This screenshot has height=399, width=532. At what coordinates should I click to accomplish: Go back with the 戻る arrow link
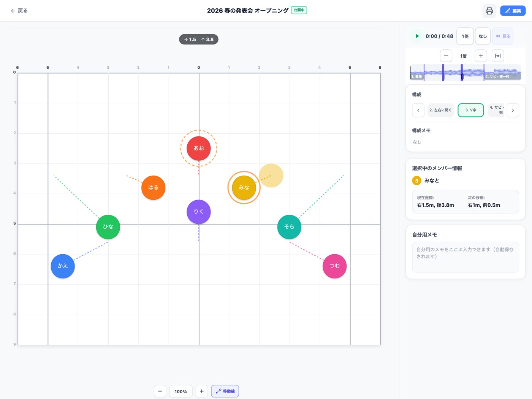click(19, 11)
